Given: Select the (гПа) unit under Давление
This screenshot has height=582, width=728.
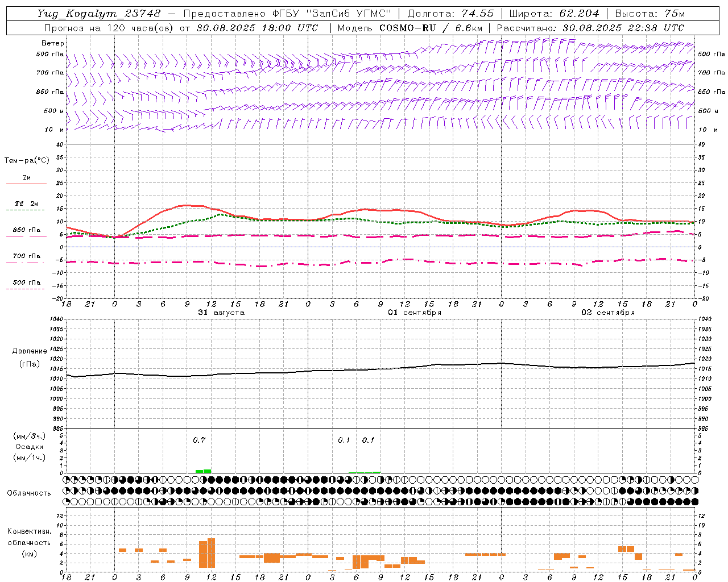Looking at the screenshot, I should tap(30, 364).
